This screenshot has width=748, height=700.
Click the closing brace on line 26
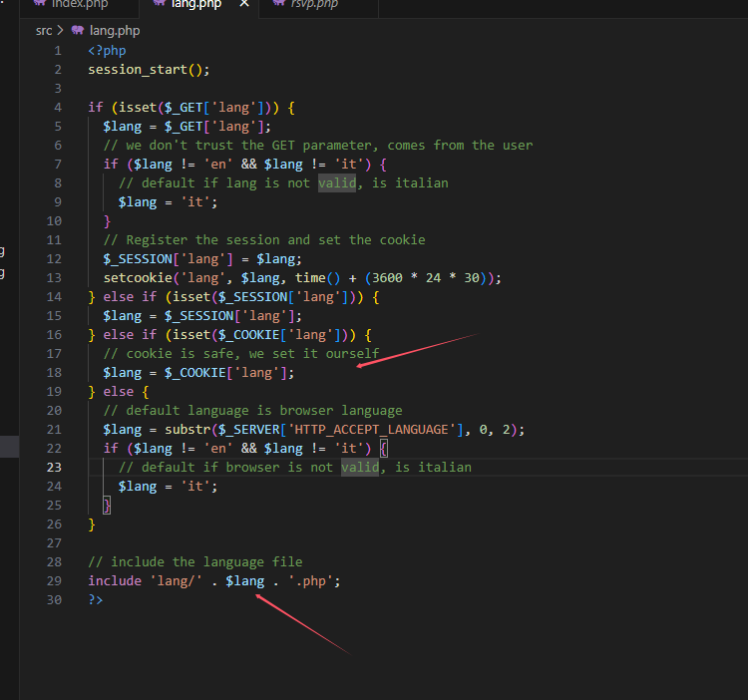point(92,525)
